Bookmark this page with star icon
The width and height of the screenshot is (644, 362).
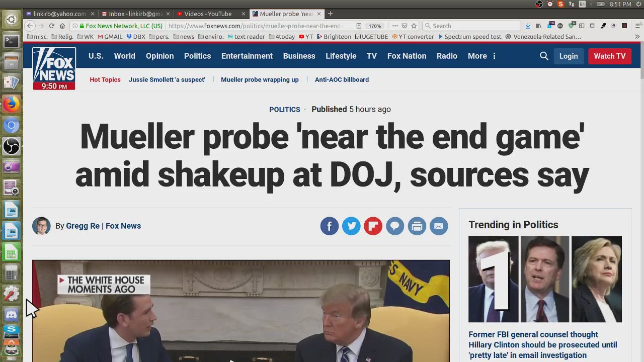(414, 26)
